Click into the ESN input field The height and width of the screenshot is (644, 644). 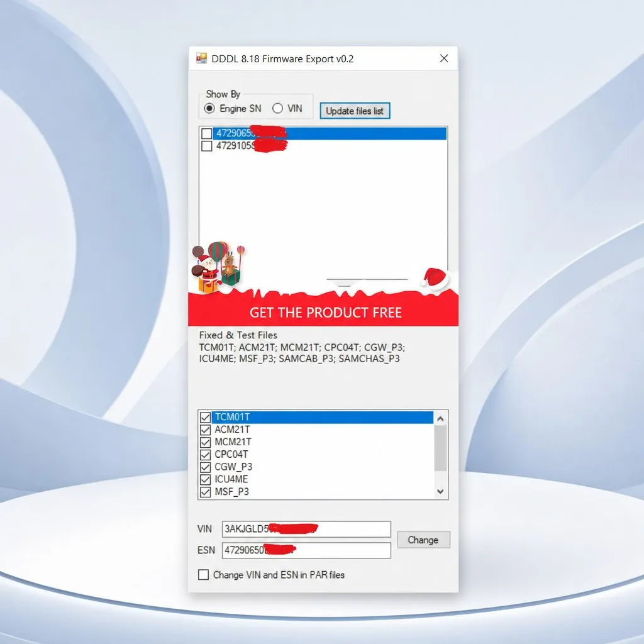point(306,550)
